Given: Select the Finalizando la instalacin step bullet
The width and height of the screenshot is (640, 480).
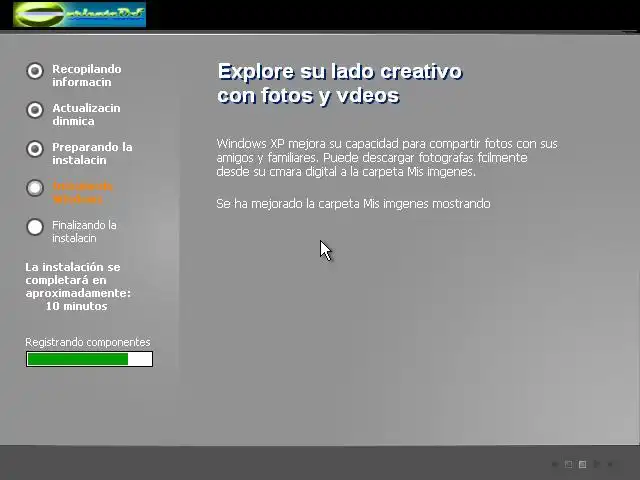Looking at the screenshot, I should click(35, 227).
